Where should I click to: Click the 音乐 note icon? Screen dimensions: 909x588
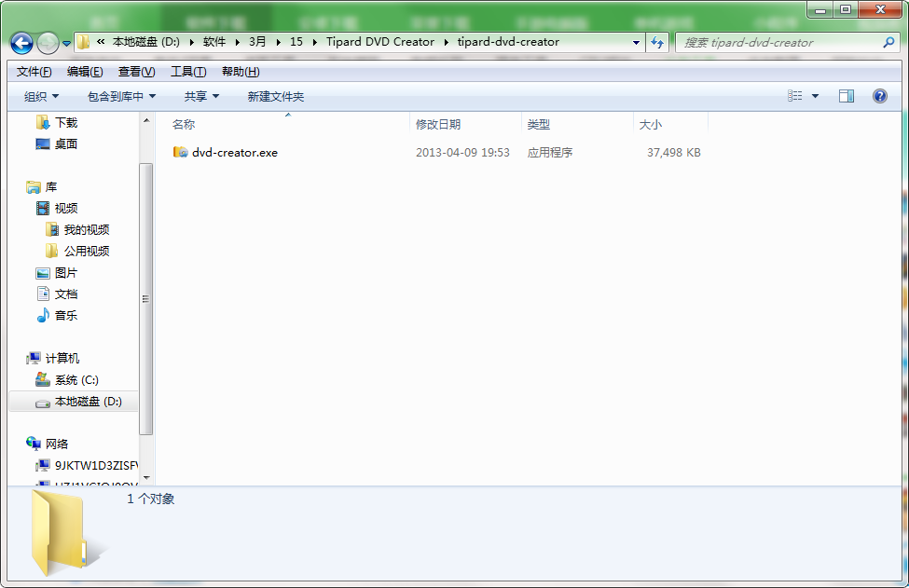point(43,316)
